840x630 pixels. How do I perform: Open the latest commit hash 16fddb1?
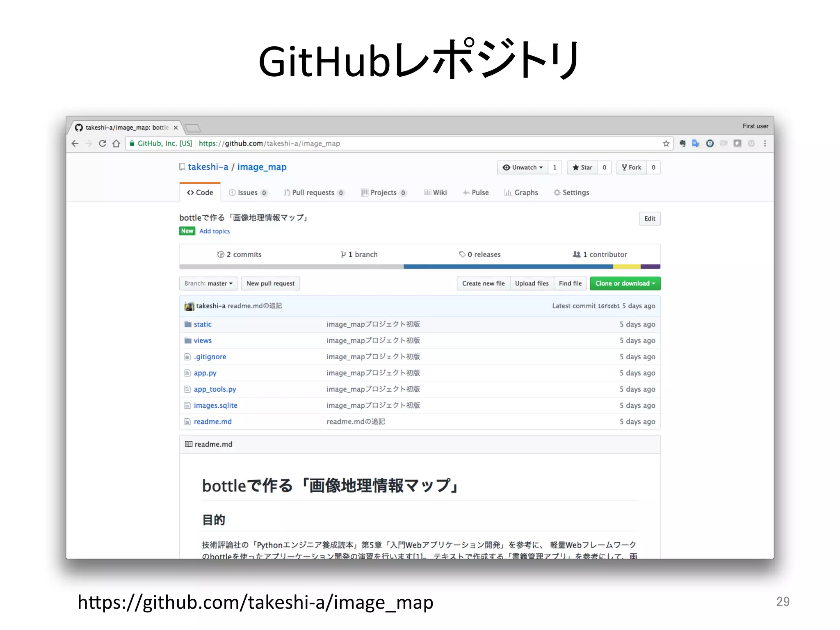609,306
